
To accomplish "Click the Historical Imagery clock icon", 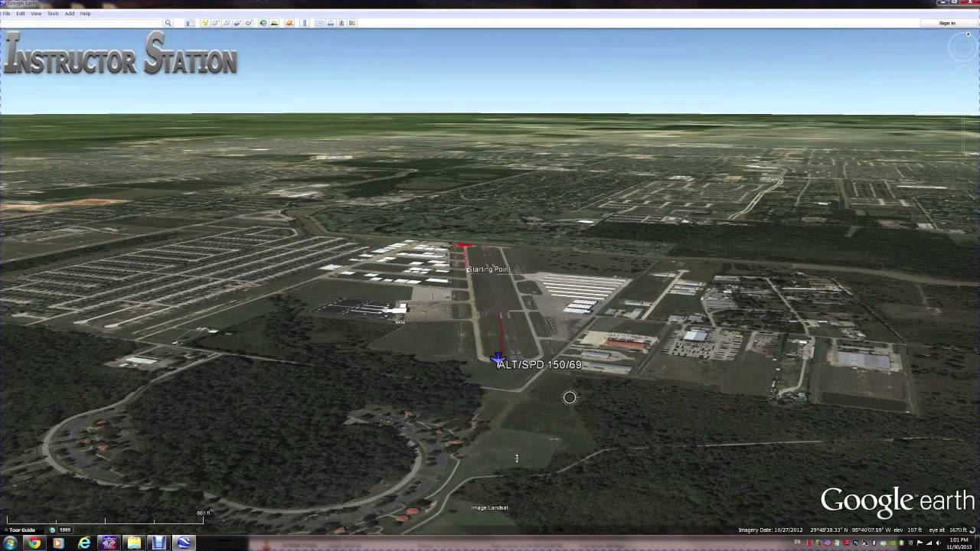I will click(x=263, y=23).
